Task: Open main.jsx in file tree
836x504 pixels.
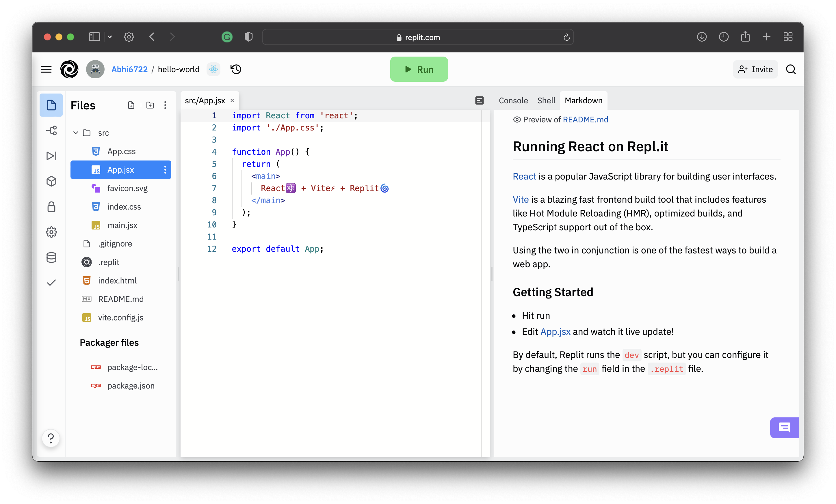Action: 121,225
